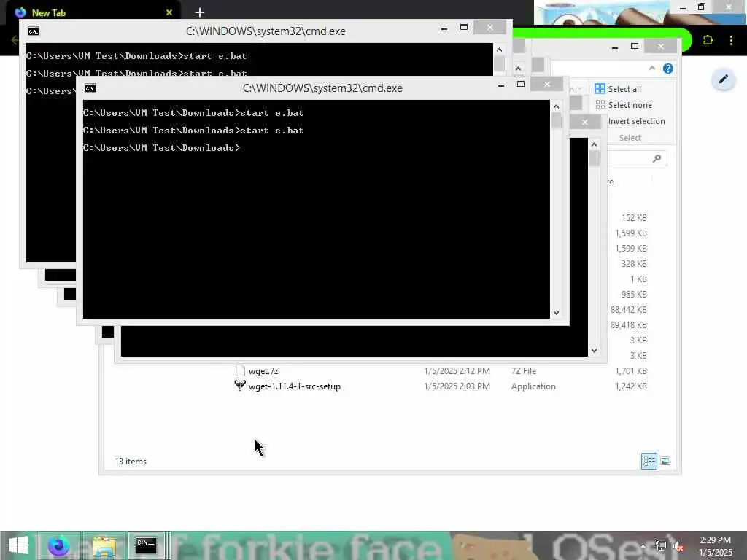Image resolution: width=747 pixels, height=560 pixels.
Task: Click the front cmd prompt line C:\Users\VM Test\Downloads>
Action: coord(161,148)
